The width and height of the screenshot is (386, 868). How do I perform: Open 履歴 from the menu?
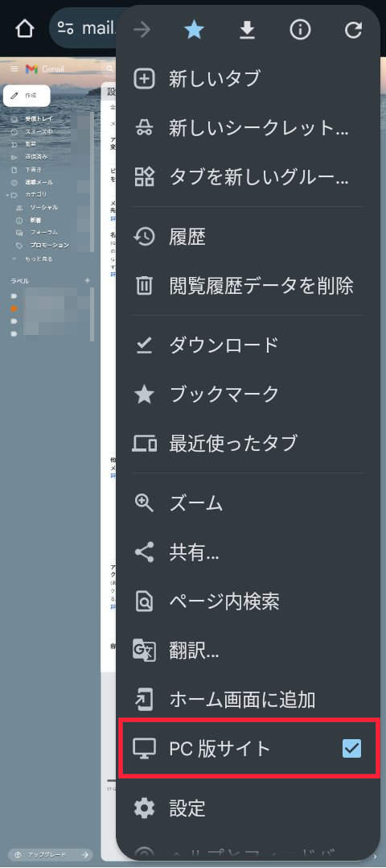(x=248, y=237)
